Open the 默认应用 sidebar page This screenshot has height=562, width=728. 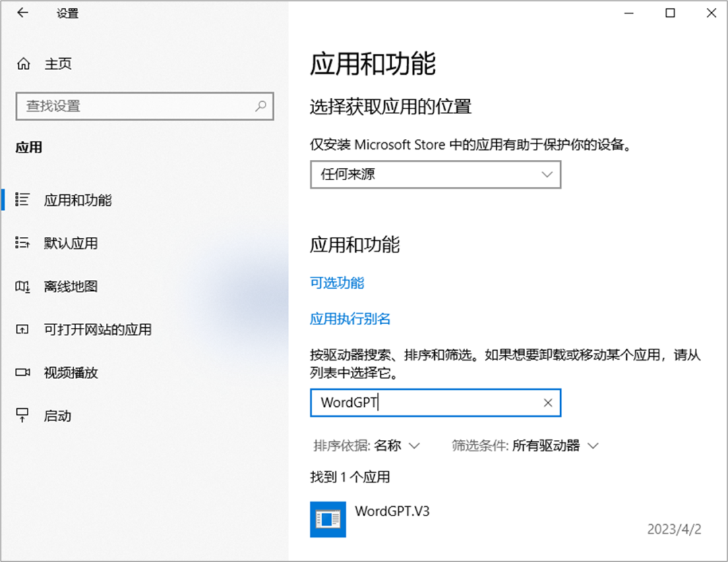coord(71,243)
